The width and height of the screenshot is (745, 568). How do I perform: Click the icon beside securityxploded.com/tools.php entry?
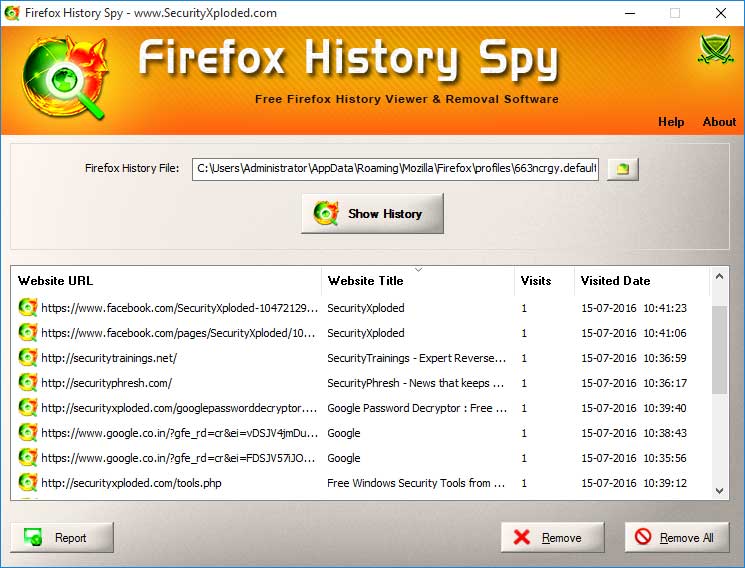28,483
